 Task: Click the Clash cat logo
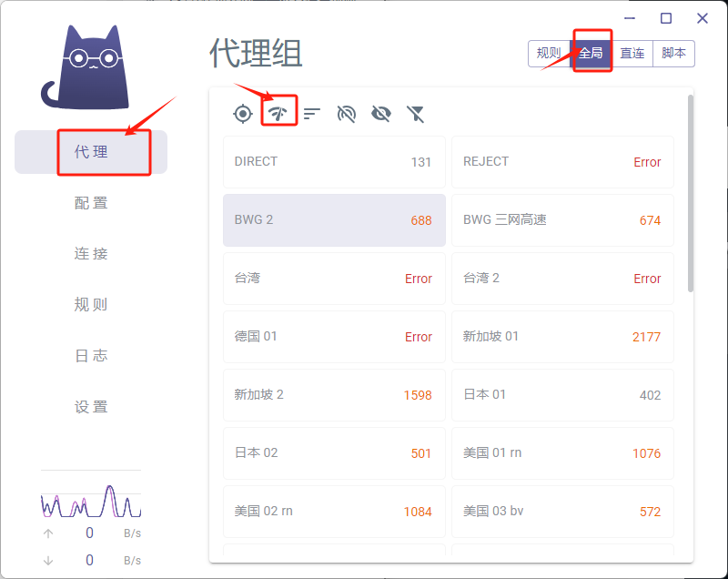pos(86,67)
